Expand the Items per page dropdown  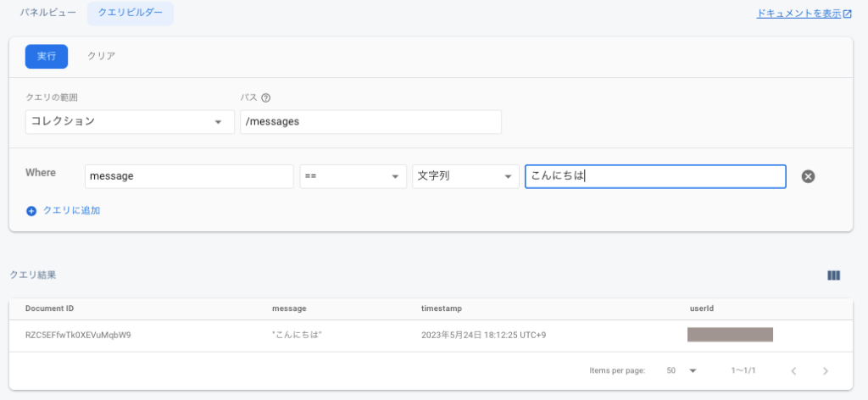pos(682,371)
